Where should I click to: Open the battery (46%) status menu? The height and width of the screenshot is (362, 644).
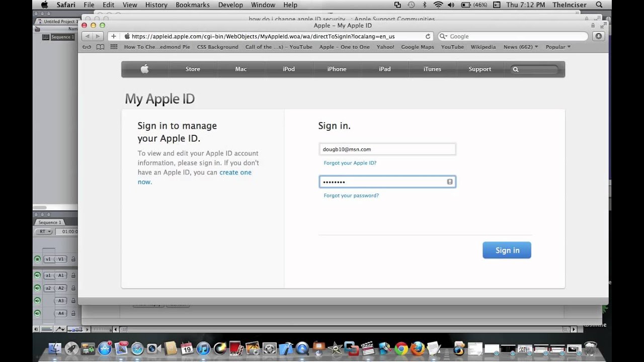point(475,5)
